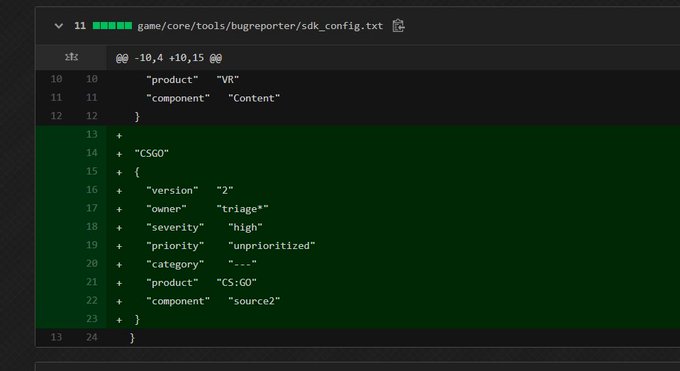Select line "product" "CS:GO"
680x371 pixels.
tap(201, 282)
